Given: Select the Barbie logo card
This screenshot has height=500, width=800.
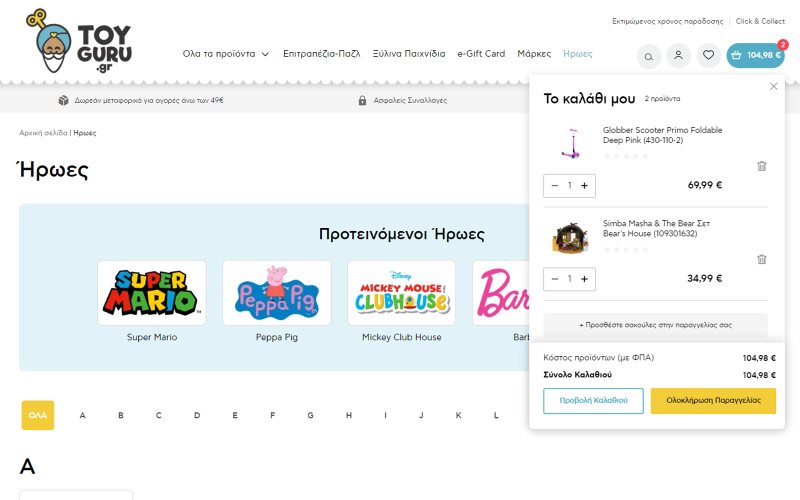Looking at the screenshot, I should point(501,293).
